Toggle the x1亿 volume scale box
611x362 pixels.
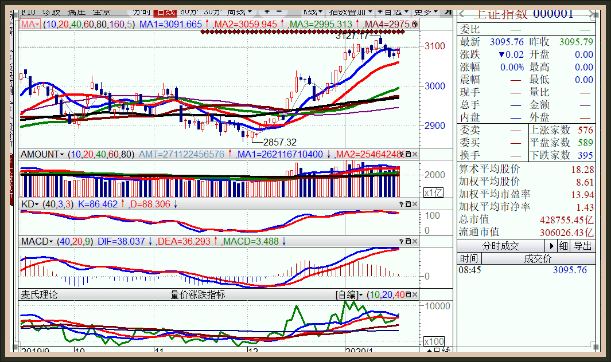(x=433, y=192)
